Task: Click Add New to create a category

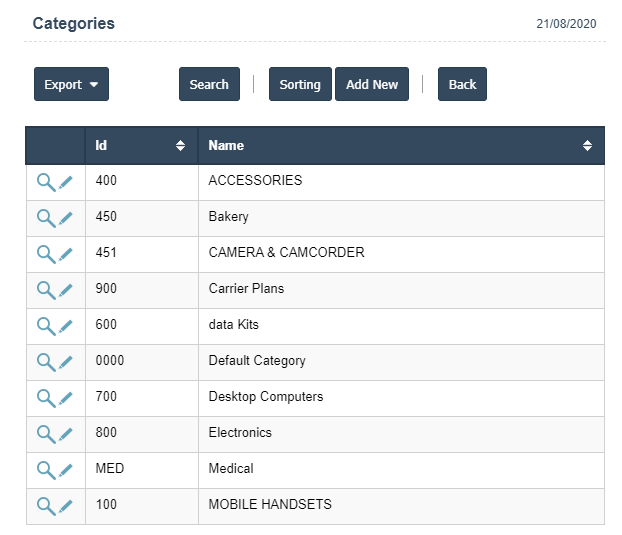Action: (x=372, y=85)
